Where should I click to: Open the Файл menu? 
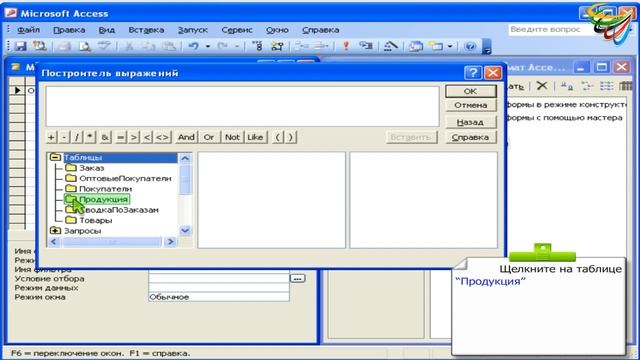coord(28,30)
